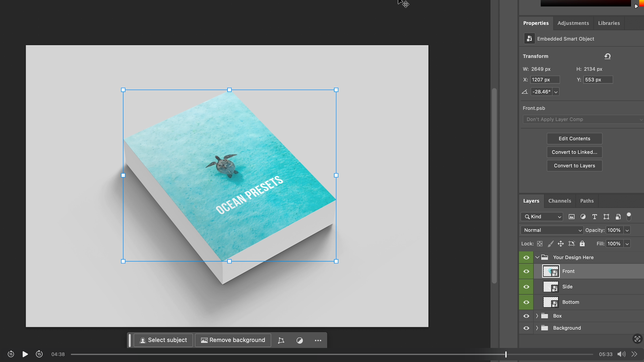
Task: Hide the Front layer
Action: [x=526, y=271]
